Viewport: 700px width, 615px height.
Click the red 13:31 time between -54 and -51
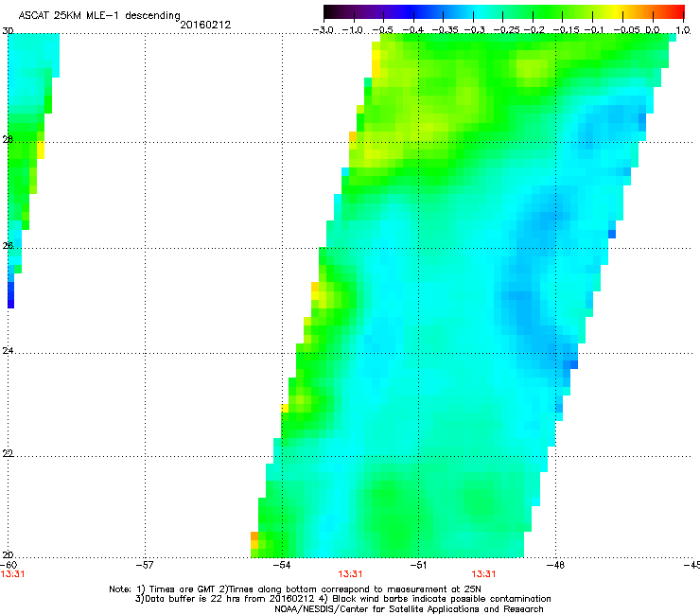click(350, 574)
